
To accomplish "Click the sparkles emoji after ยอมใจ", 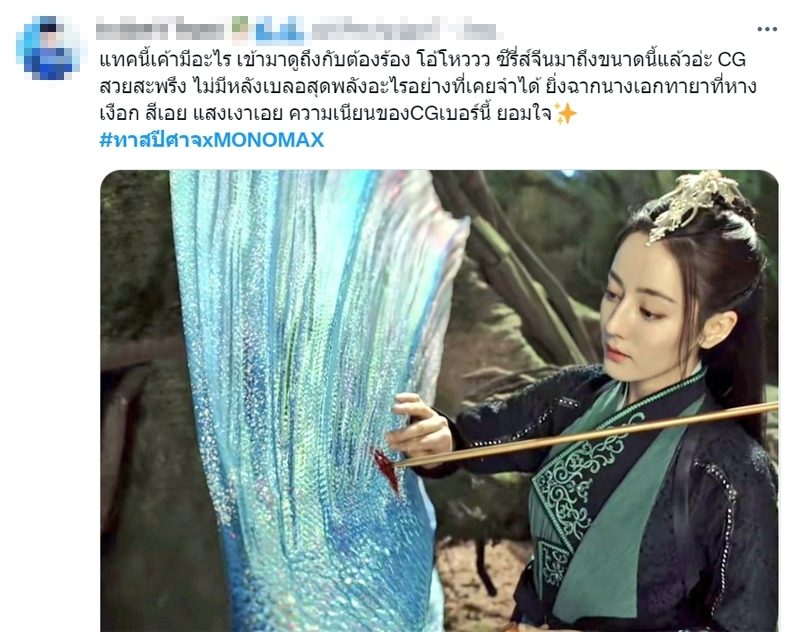I will pyautogui.click(x=565, y=113).
